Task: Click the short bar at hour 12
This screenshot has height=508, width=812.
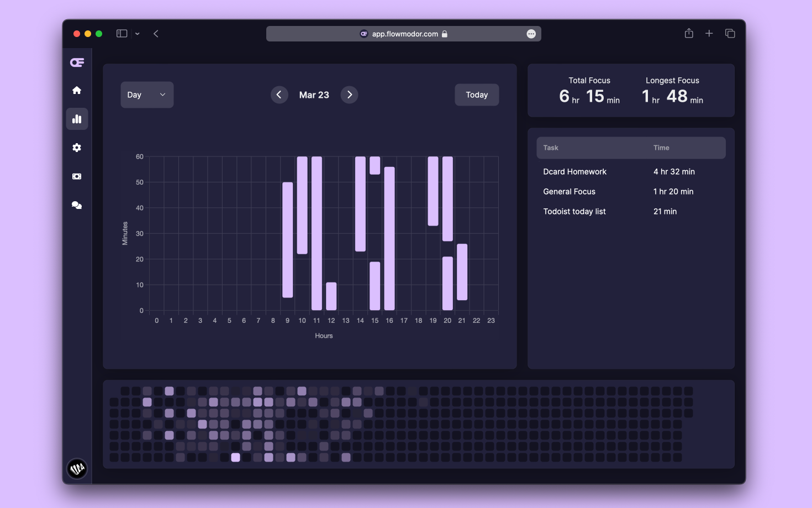Action: pyautogui.click(x=331, y=296)
